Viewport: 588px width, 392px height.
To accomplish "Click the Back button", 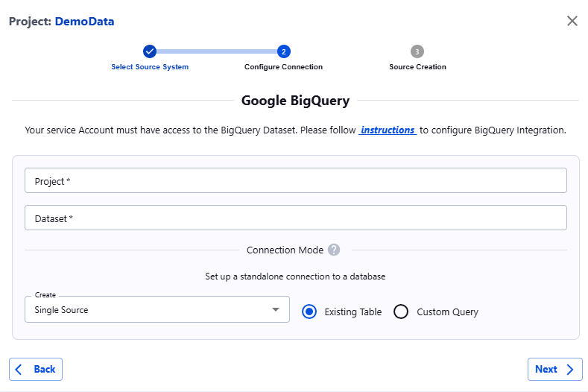I will coord(36,369).
